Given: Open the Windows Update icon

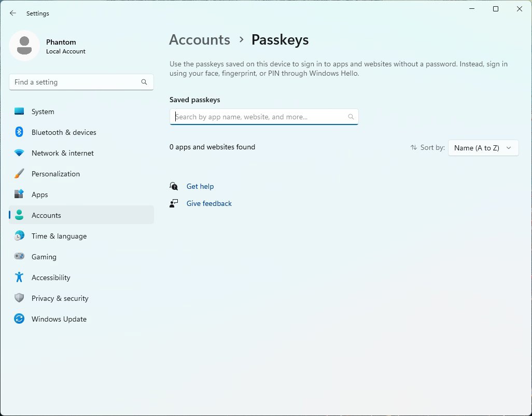Looking at the screenshot, I should pyautogui.click(x=19, y=318).
